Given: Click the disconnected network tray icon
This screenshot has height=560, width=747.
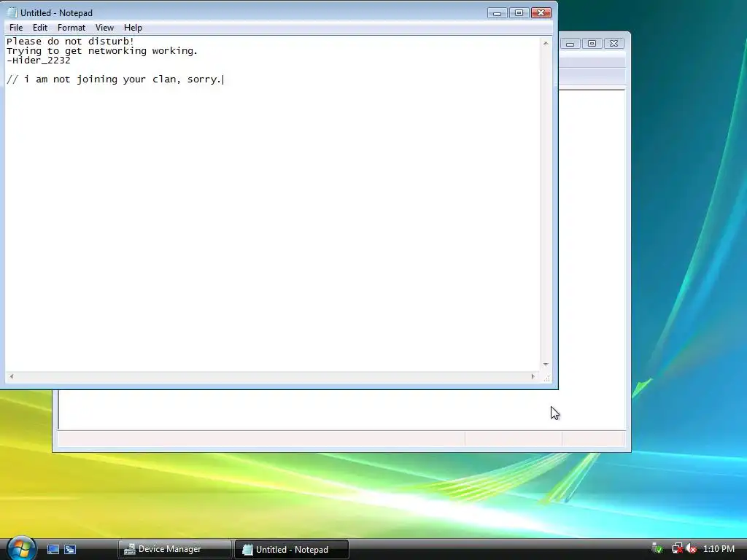Looking at the screenshot, I should coord(677,548).
